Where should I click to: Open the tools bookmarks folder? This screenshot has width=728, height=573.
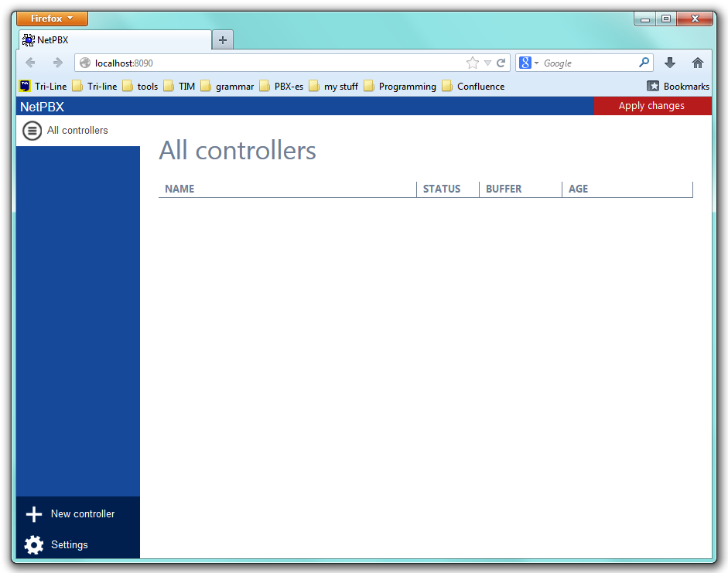tap(140, 87)
